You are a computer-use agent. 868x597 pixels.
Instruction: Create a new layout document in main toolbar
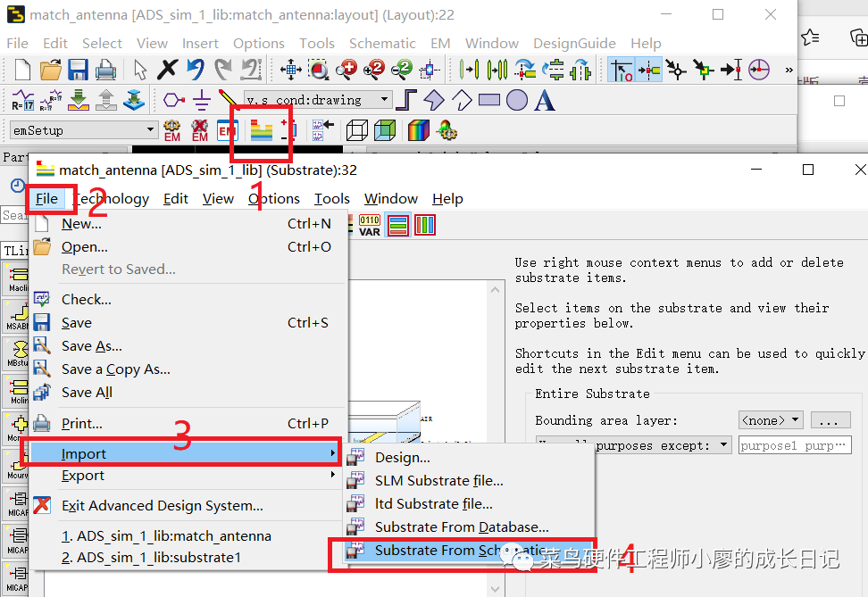click(22, 70)
